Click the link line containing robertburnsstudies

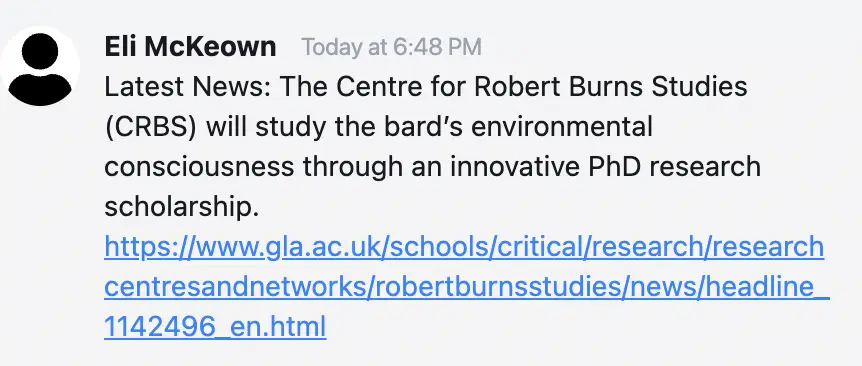(x=466, y=287)
